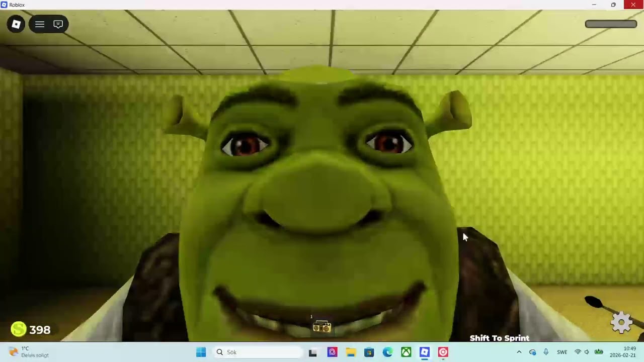
Task: Open the volume speaker tray icon
Action: 587,352
